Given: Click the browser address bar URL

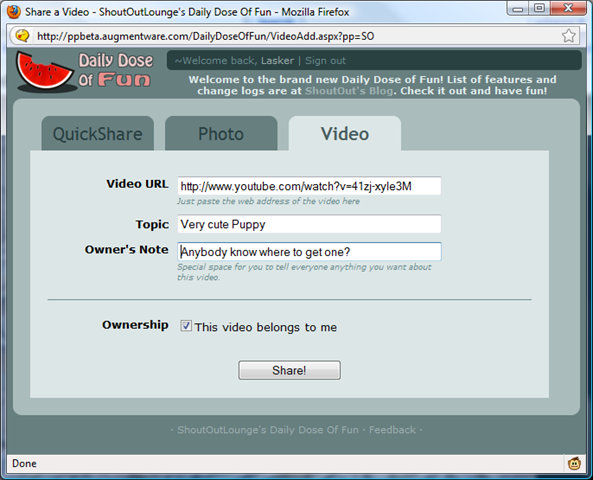Looking at the screenshot, I should [x=205, y=36].
